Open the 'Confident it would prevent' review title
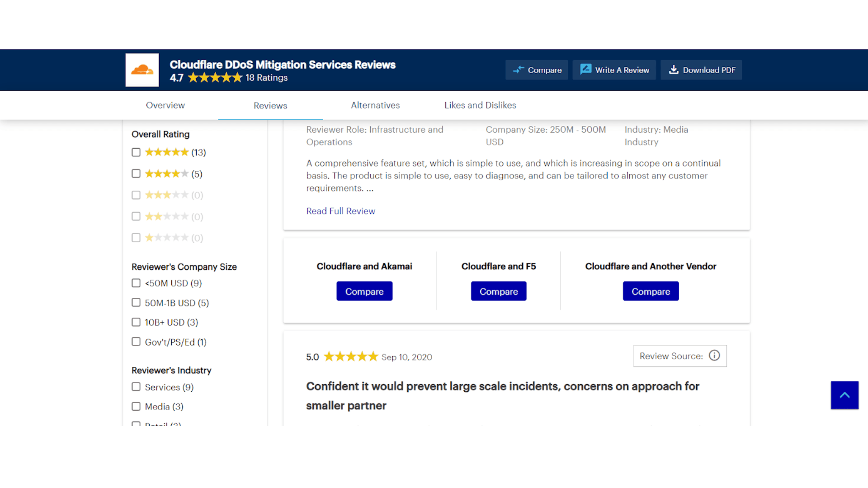Image resolution: width=868 pixels, height=488 pixels. pyautogui.click(x=502, y=396)
